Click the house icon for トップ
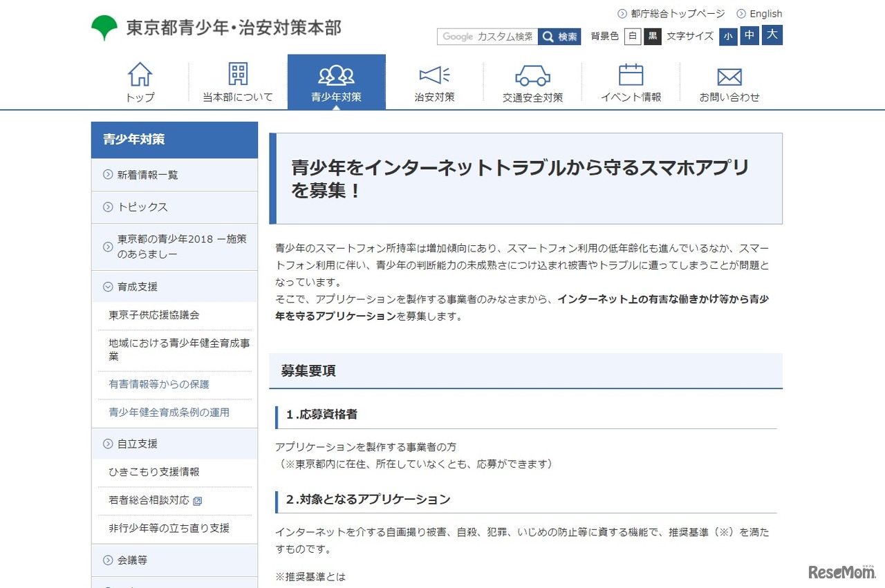 [140, 75]
